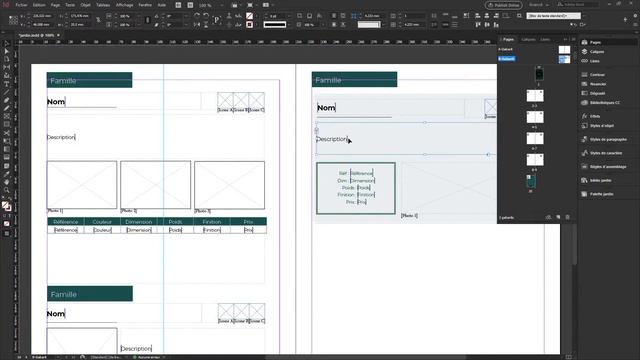Select the Eyedropper tool
This screenshot has width=640, height=360.
[x=6, y=174]
